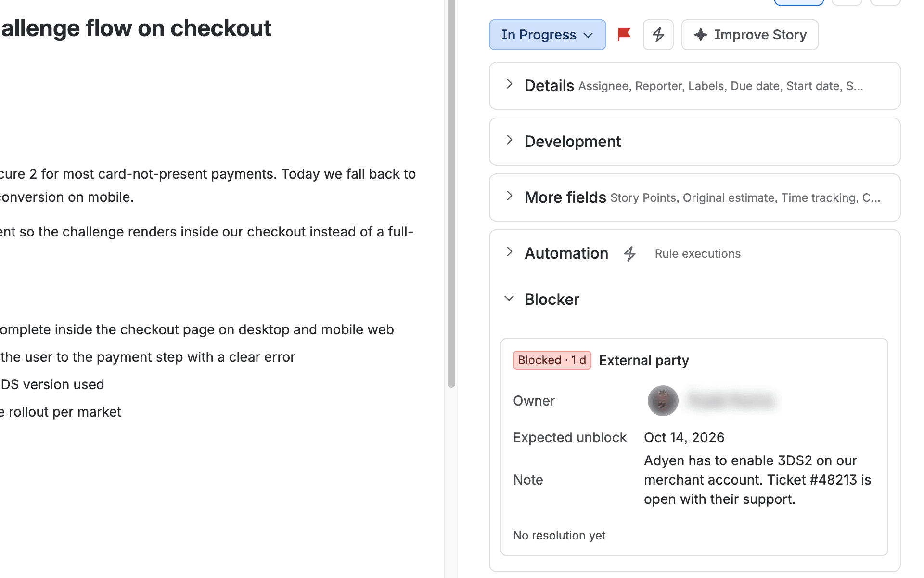This screenshot has height=578, width=924.
Task: Click the Expected unblock date Oct 14, 2026
Action: click(x=684, y=437)
